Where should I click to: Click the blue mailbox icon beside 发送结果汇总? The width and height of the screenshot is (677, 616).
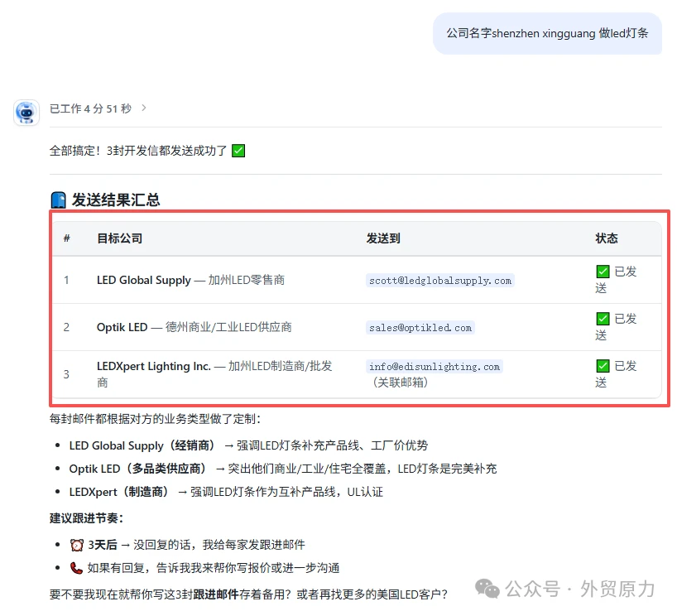[x=58, y=200]
